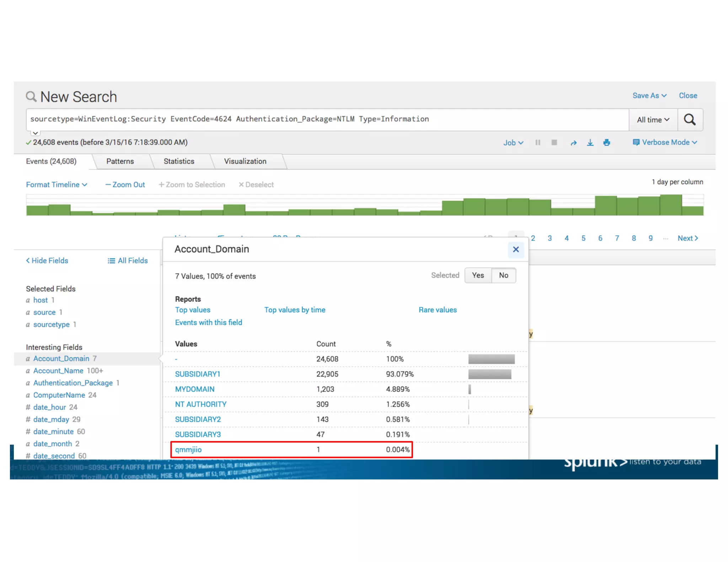Set Selected to Yes

pyautogui.click(x=478, y=275)
